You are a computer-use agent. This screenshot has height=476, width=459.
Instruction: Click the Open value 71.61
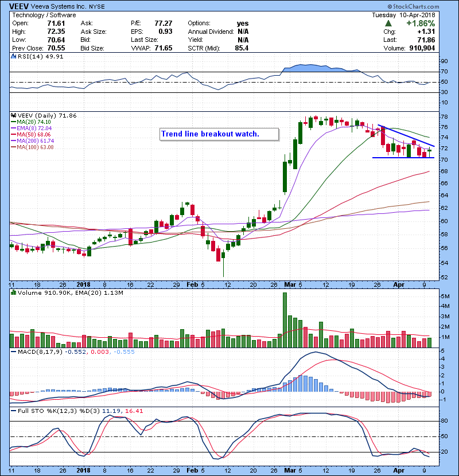click(56, 24)
